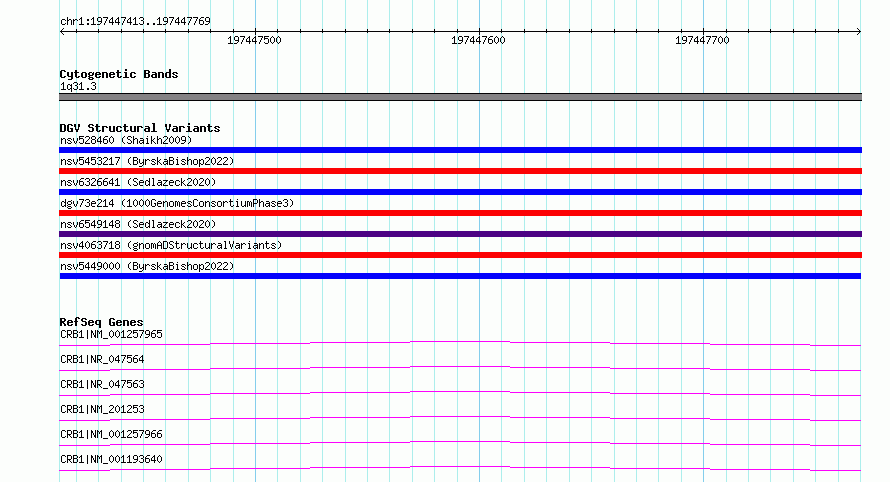Open the RefSeq Genes track title

click(101, 322)
